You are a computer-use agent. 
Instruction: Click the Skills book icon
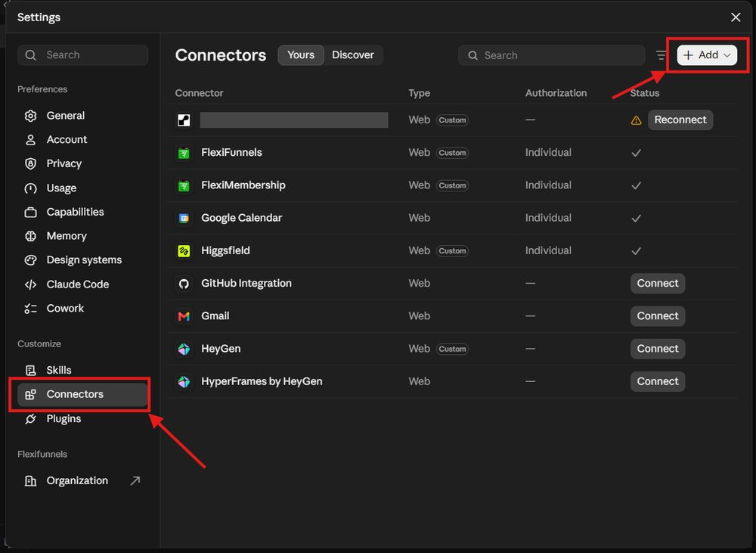(x=30, y=370)
